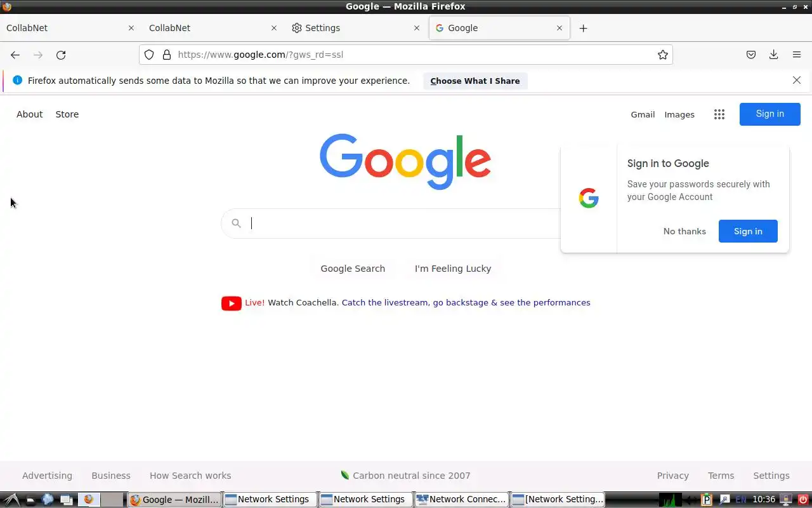Click the padlock site security icon
The width and height of the screenshot is (812, 508).
point(167,55)
